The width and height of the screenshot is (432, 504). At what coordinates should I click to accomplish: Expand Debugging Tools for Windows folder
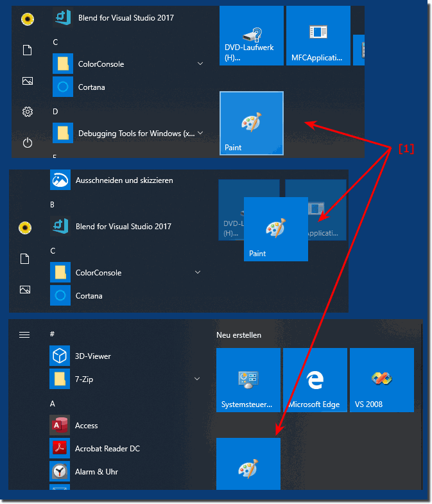pyautogui.click(x=200, y=133)
